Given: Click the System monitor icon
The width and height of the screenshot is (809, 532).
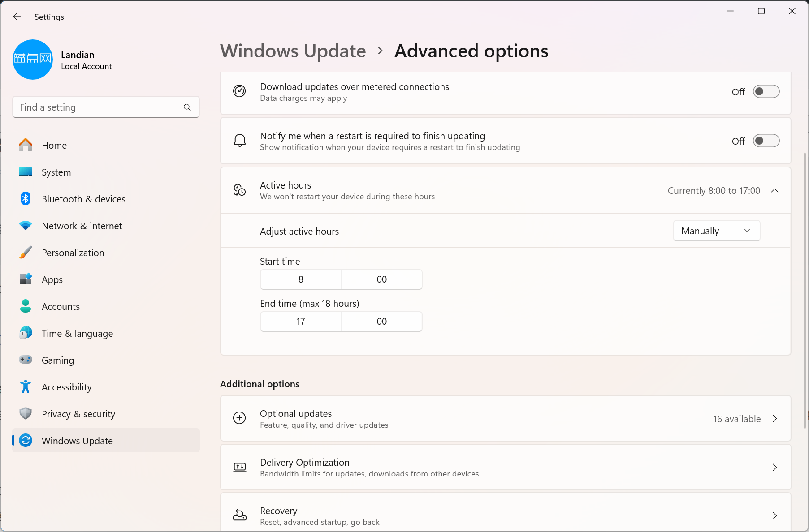Looking at the screenshot, I should click(26, 172).
